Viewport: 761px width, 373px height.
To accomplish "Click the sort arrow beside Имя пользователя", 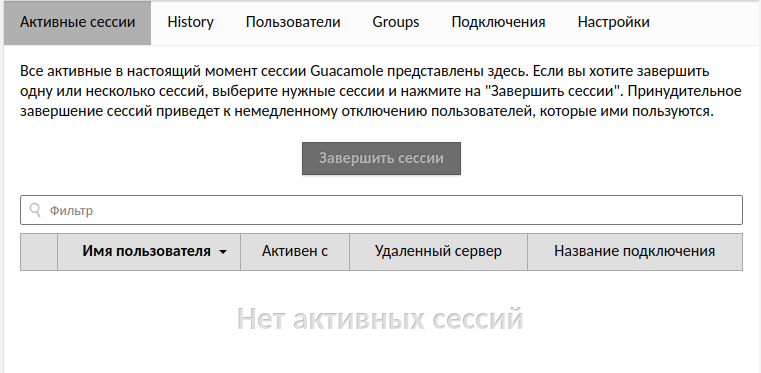I will (223, 252).
